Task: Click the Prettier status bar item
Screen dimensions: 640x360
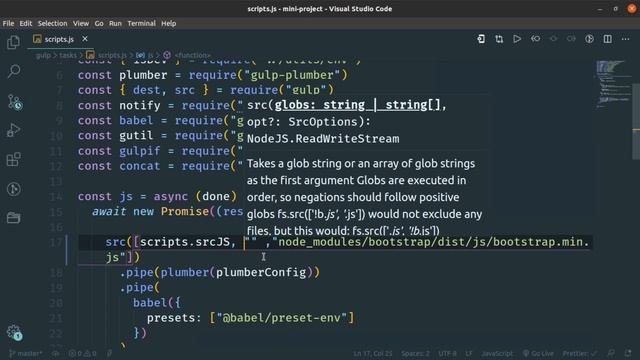Action: pyautogui.click(x=579, y=353)
